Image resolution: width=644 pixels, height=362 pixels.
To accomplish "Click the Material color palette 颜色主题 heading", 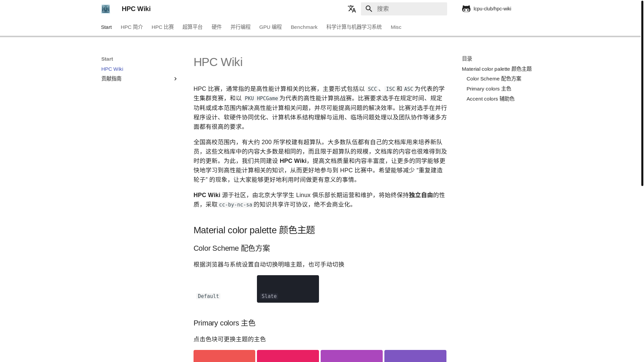I will (254, 230).
